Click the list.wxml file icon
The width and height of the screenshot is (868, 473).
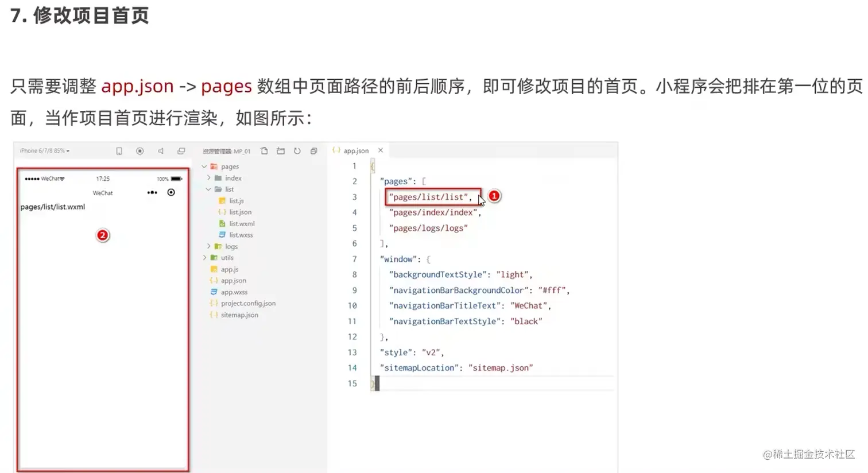(x=222, y=223)
